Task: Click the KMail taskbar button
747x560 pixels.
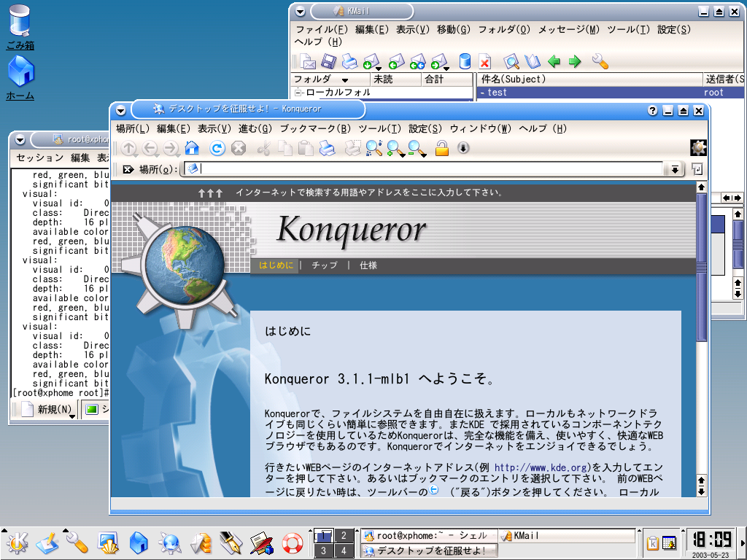Action: point(566,536)
